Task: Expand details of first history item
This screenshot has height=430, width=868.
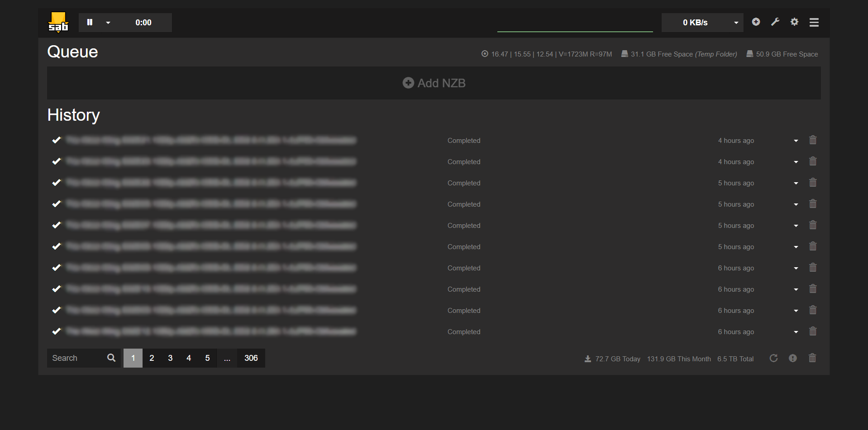Action: click(x=796, y=141)
